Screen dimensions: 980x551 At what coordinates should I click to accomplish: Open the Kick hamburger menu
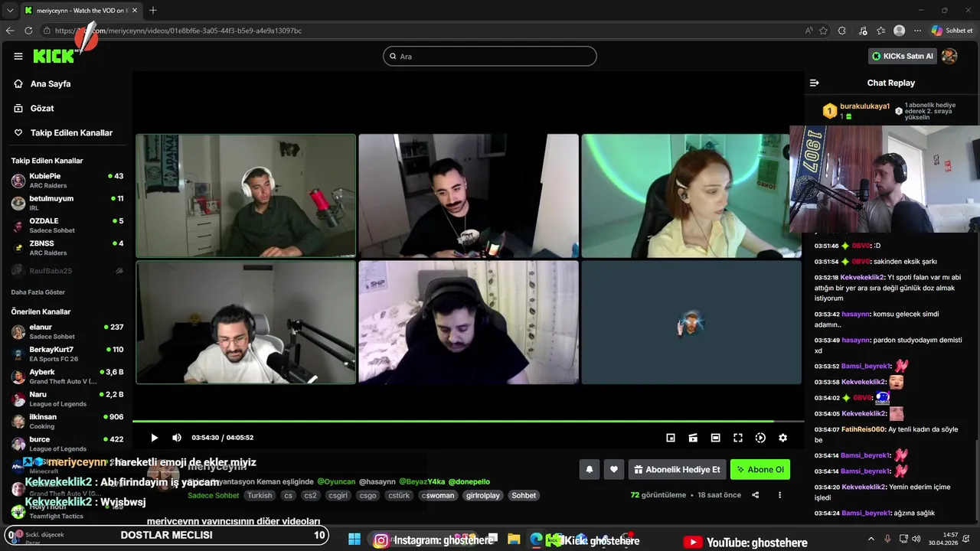click(x=18, y=56)
